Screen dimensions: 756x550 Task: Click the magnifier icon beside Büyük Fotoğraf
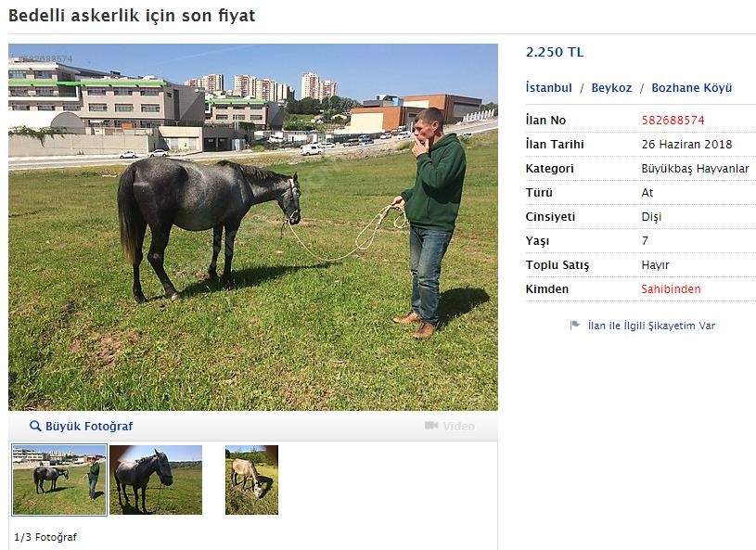35,426
